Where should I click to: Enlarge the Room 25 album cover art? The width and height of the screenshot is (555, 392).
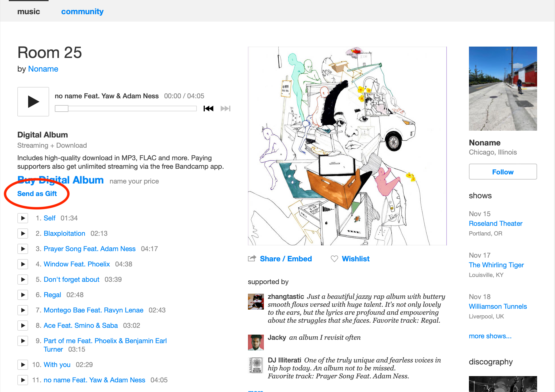pyautogui.click(x=347, y=146)
